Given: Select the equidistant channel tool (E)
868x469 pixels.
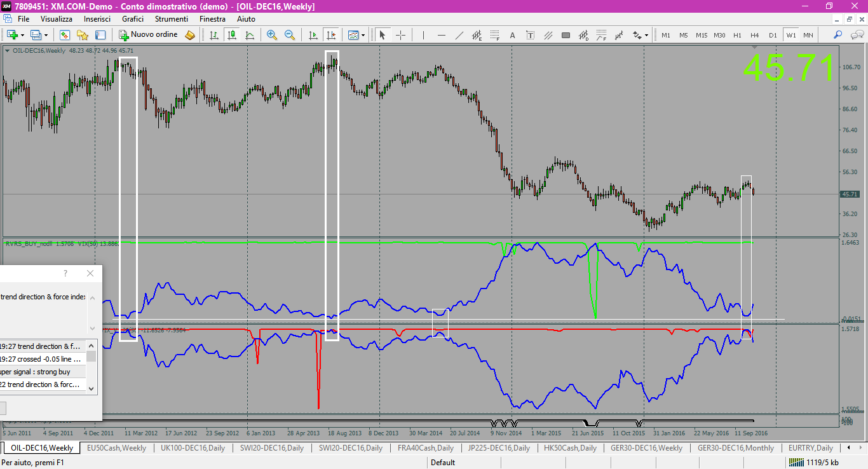Looking at the screenshot, I should coord(477,35).
